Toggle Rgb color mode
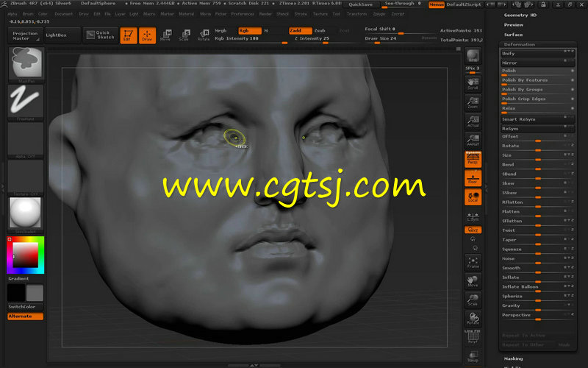 [x=250, y=30]
